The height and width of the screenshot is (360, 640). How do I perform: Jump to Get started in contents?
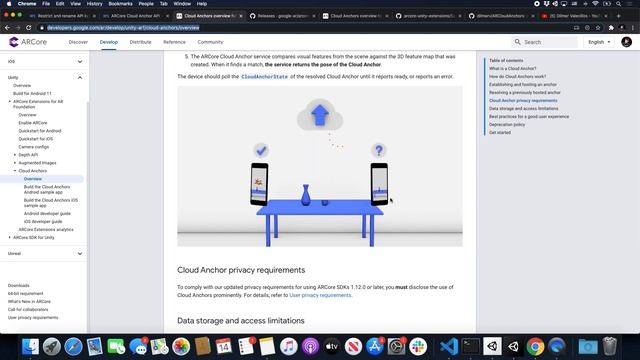click(500, 133)
